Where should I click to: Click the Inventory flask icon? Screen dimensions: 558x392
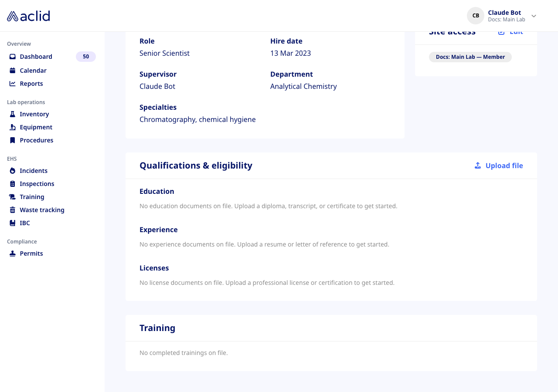[13, 114]
